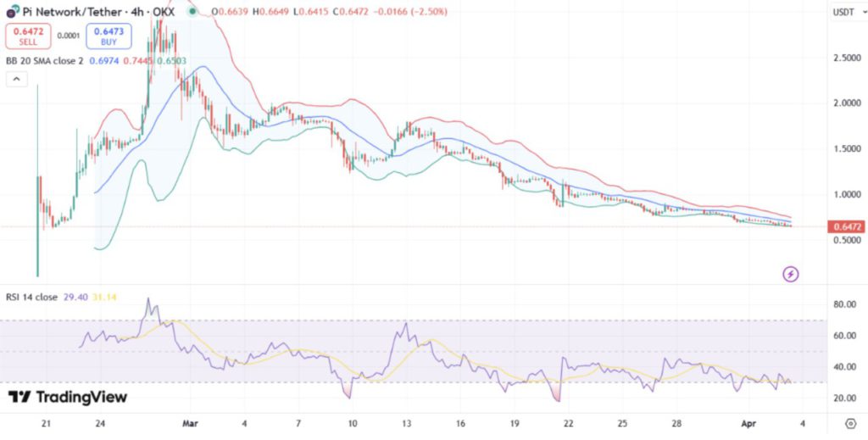Open the USDT currency dropdown
This screenshot has width=868, height=440.
tap(848, 12)
